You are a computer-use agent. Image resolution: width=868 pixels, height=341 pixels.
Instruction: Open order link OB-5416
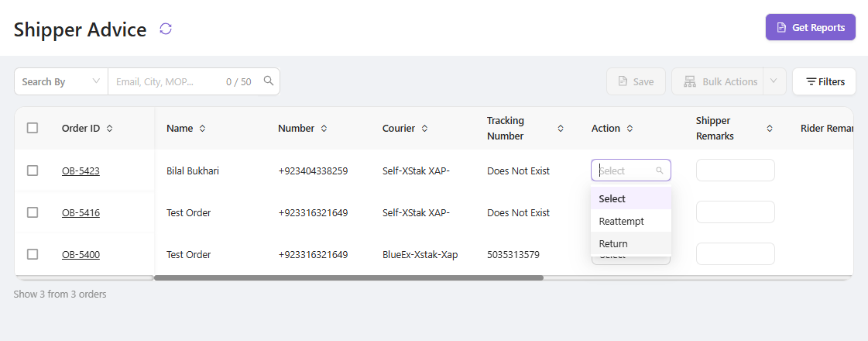point(81,212)
